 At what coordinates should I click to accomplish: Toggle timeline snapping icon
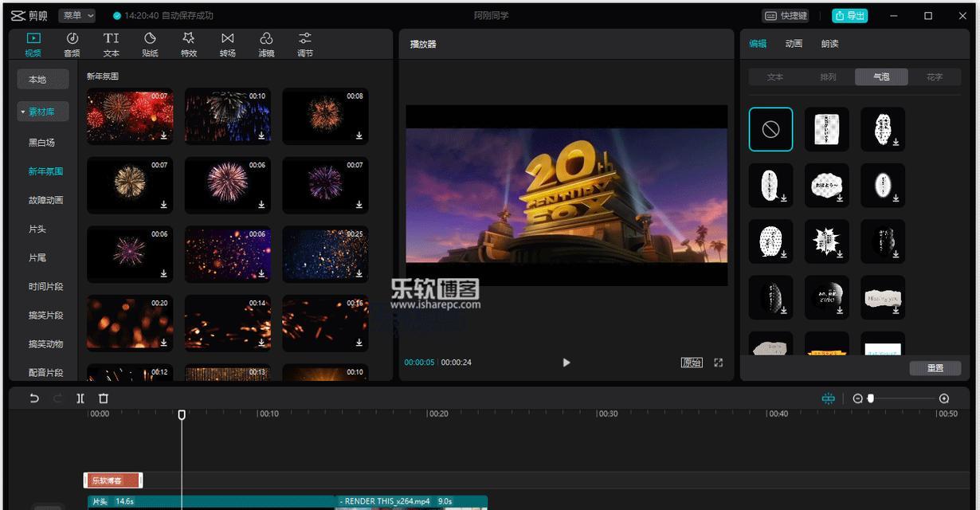829,398
